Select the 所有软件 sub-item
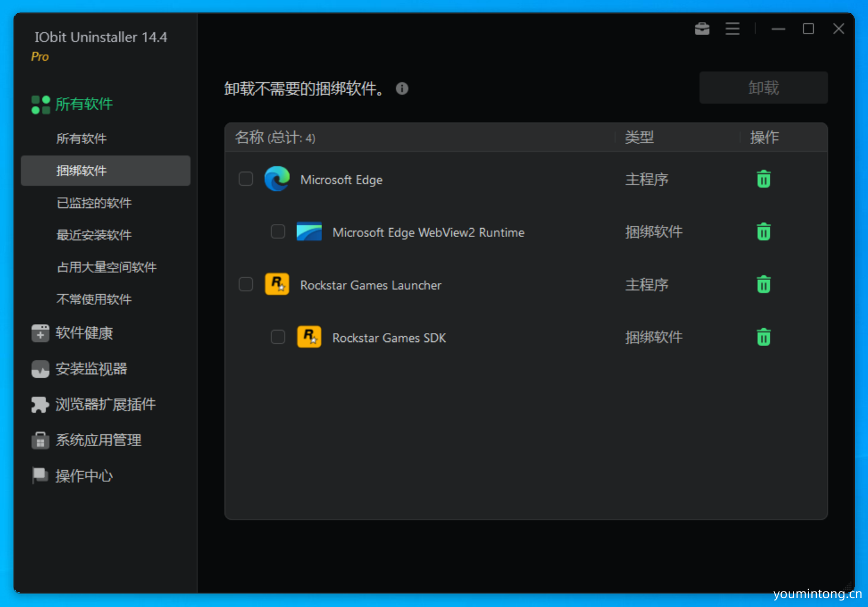 point(82,139)
